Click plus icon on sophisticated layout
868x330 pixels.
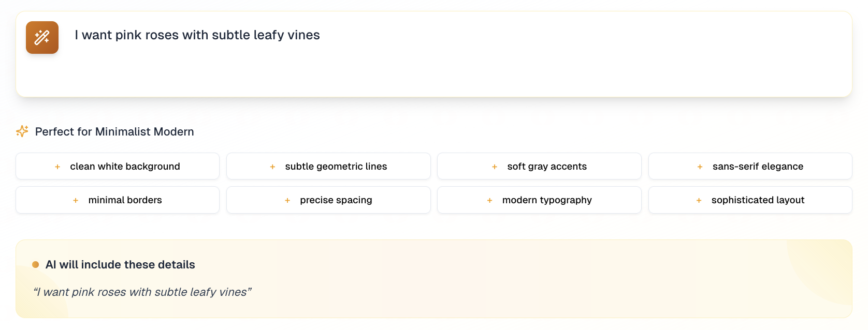[x=699, y=200]
